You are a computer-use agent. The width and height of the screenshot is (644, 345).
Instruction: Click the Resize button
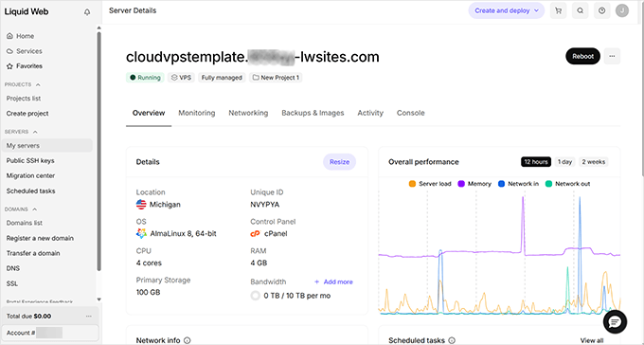point(340,162)
